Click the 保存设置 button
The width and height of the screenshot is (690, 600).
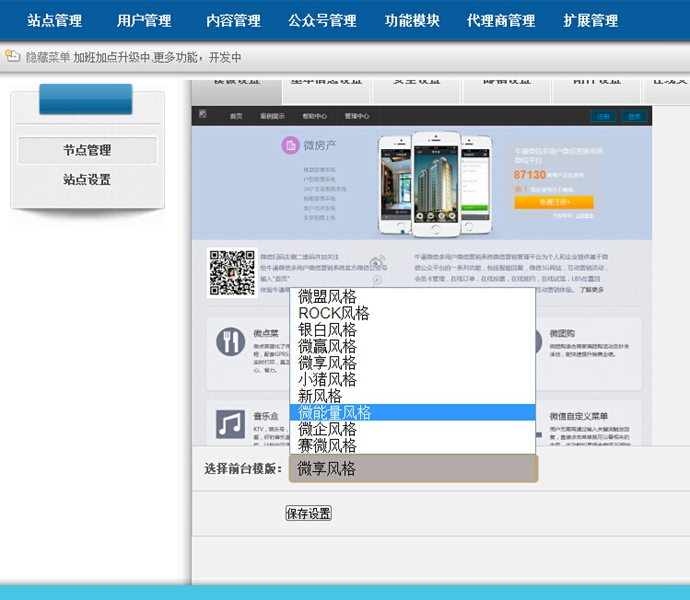(308, 513)
